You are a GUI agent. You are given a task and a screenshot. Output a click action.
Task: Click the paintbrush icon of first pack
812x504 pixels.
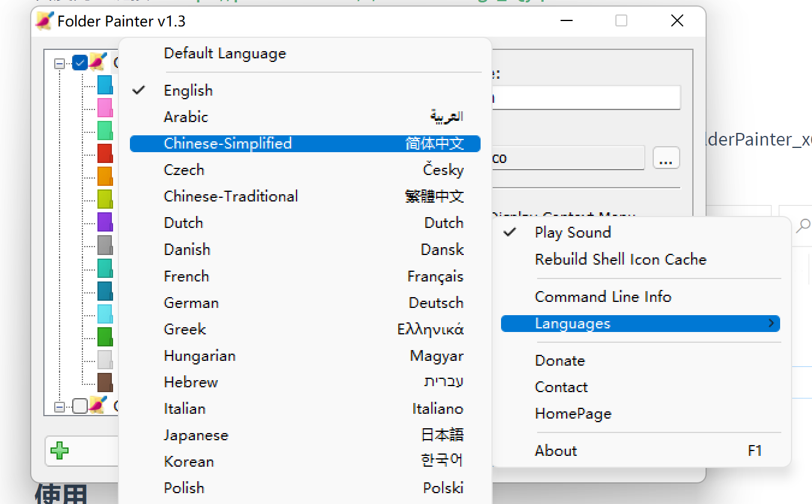[x=97, y=62]
